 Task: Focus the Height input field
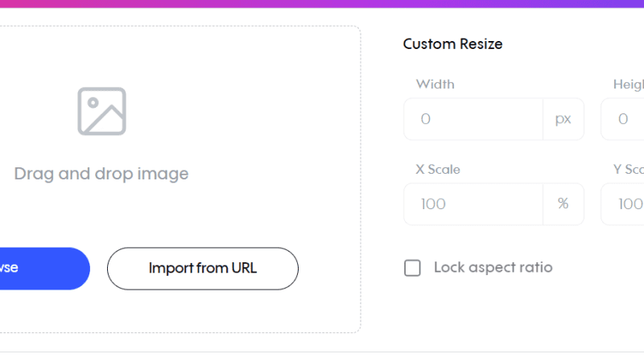click(x=622, y=119)
